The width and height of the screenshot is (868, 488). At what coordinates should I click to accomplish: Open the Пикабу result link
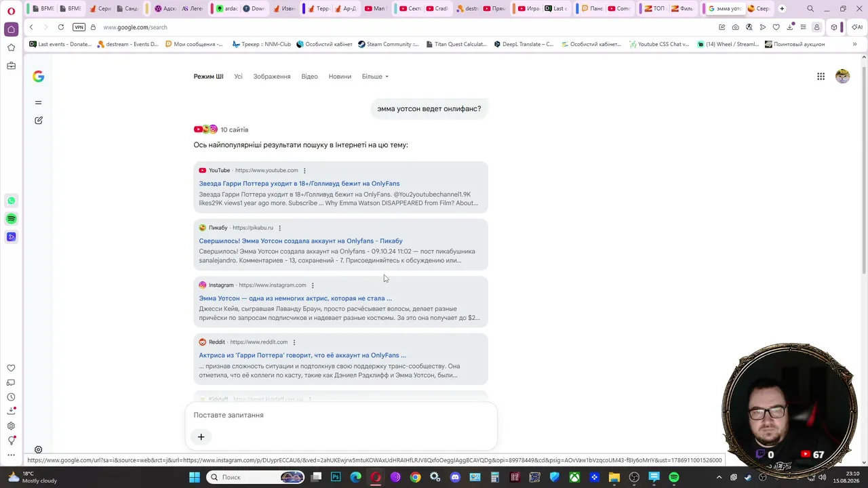(300, 241)
